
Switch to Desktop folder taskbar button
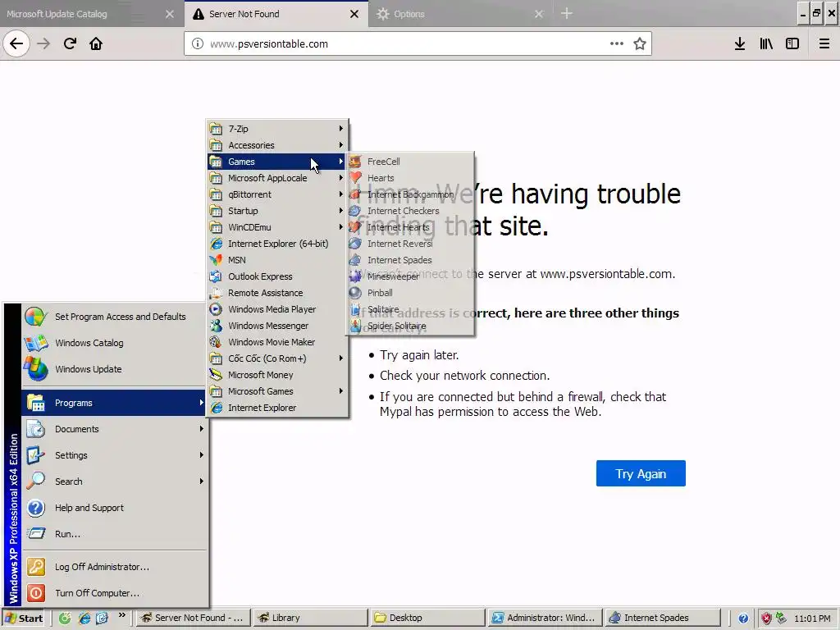click(x=427, y=619)
